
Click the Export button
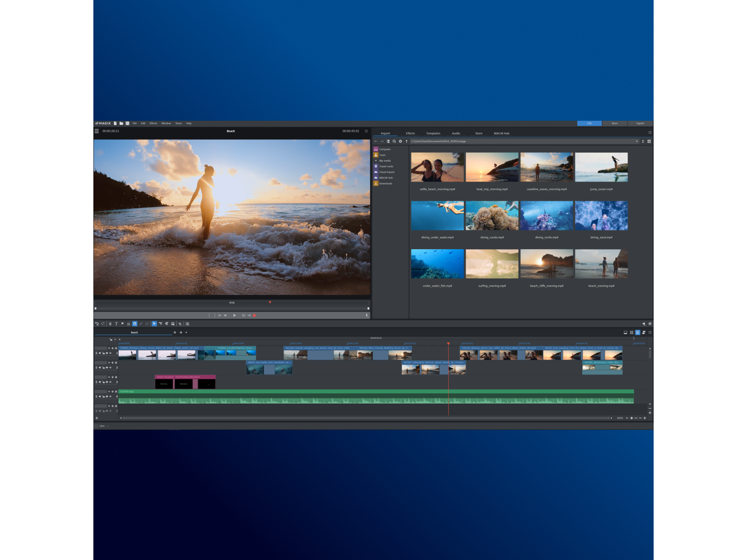tap(640, 124)
